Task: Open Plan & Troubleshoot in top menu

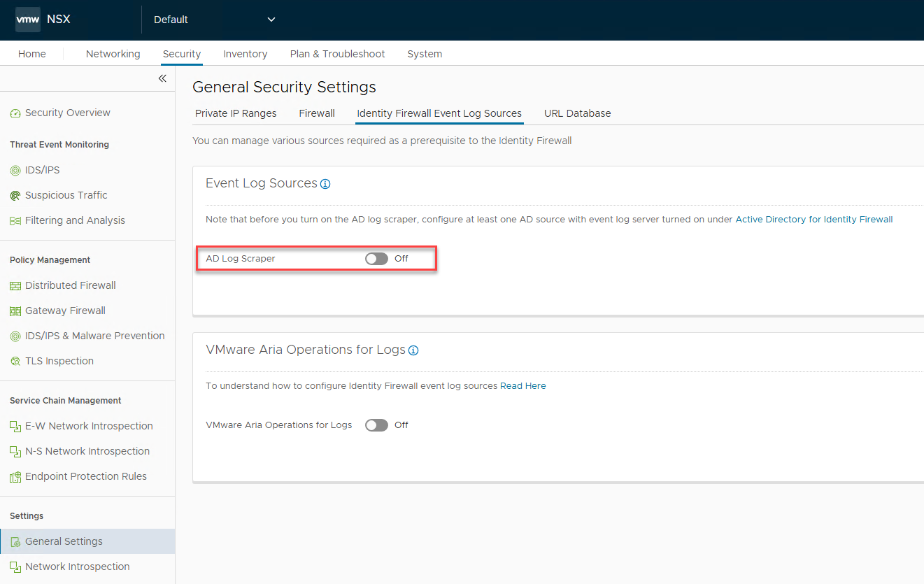Action: 337,54
